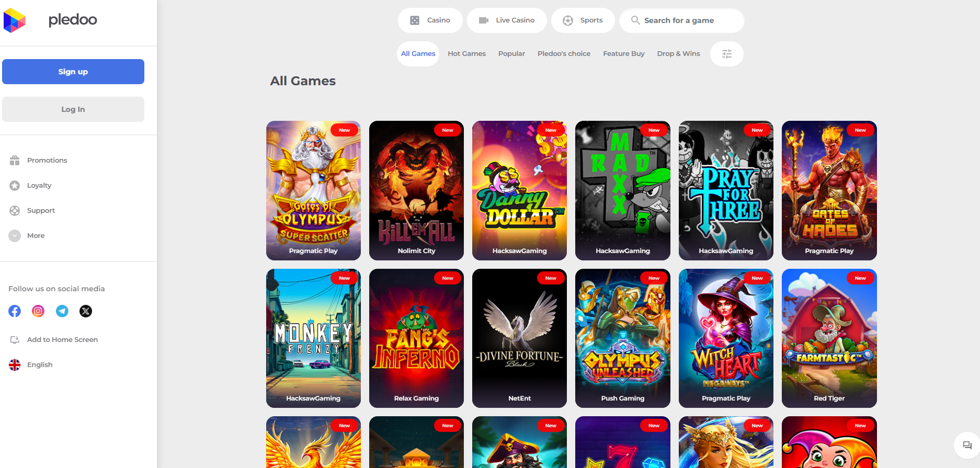Open the Gates of Hades game
This screenshot has height=468, width=980.
click(829, 190)
